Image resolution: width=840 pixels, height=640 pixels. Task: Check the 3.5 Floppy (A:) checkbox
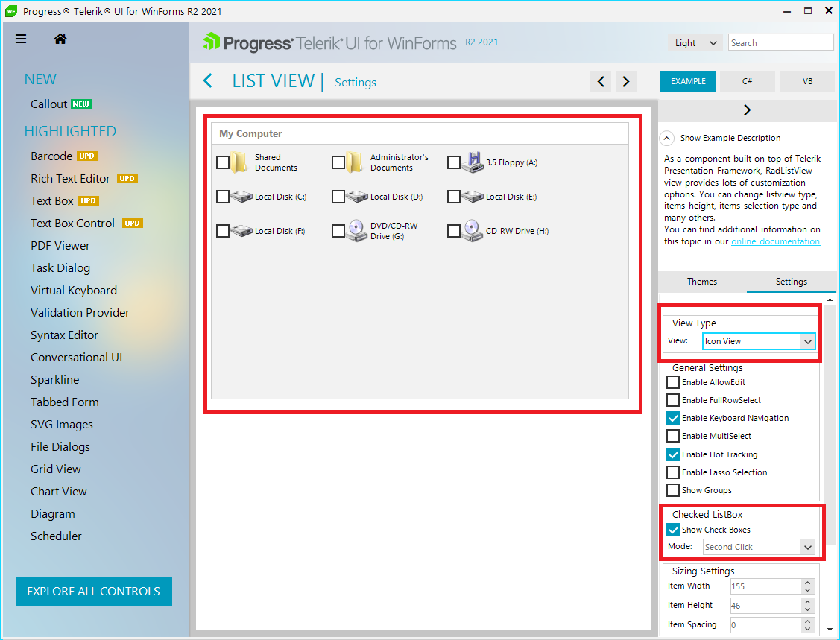coord(454,162)
